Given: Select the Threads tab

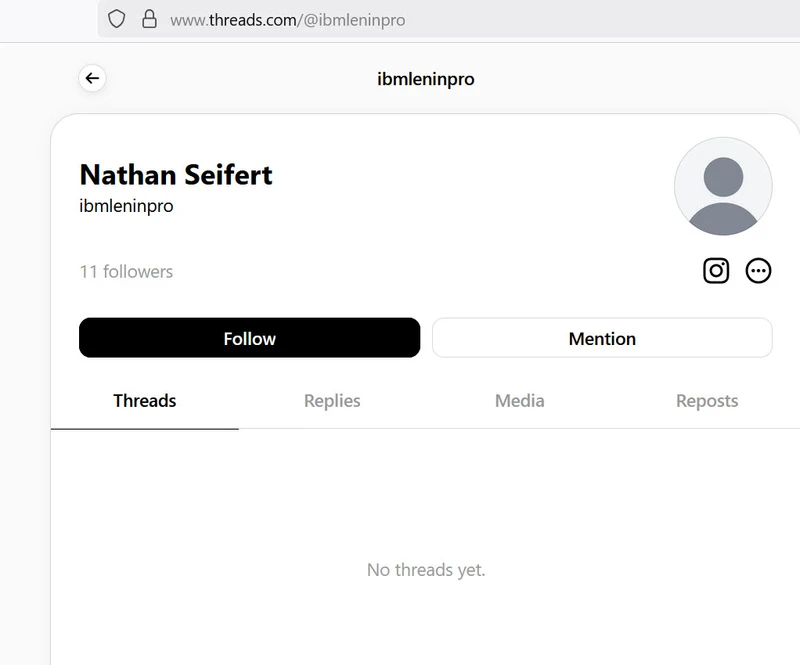Looking at the screenshot, I should [x=145, y=400].
